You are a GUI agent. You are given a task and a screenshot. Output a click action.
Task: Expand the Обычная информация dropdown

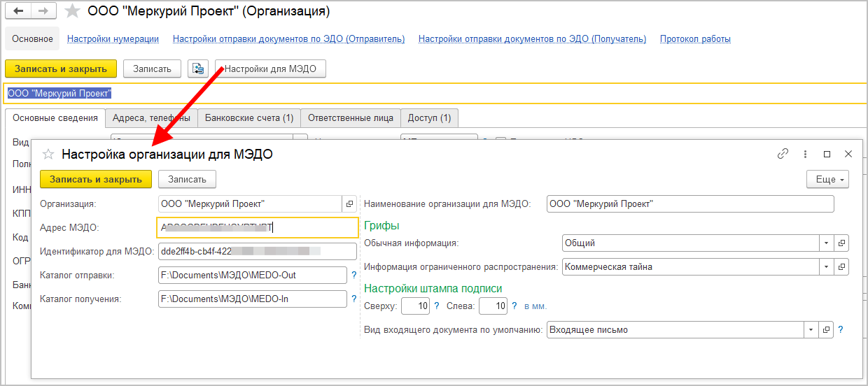827,243
